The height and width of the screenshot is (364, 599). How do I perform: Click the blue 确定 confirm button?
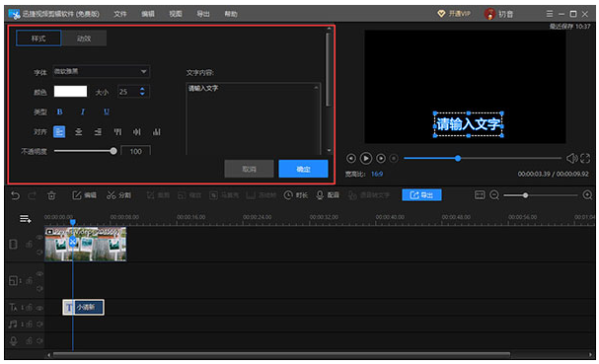[x=303, y=169]
